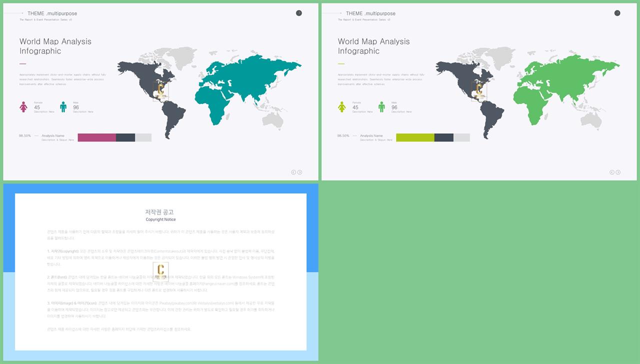The image size is (640, 364).
Task: Click the "45" female value on teal-map slide
Action: click(37, 107)
